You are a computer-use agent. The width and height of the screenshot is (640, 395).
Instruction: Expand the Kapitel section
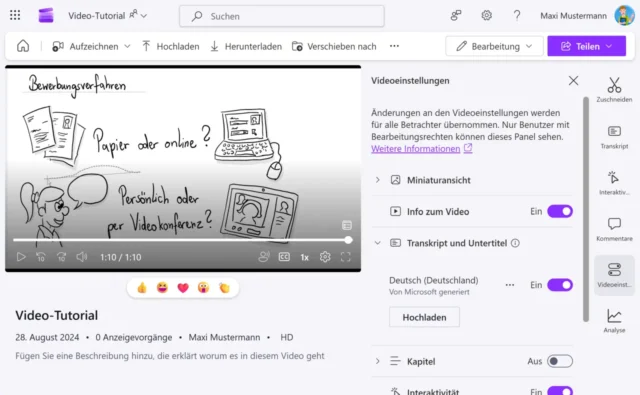(x=378, y=361)
